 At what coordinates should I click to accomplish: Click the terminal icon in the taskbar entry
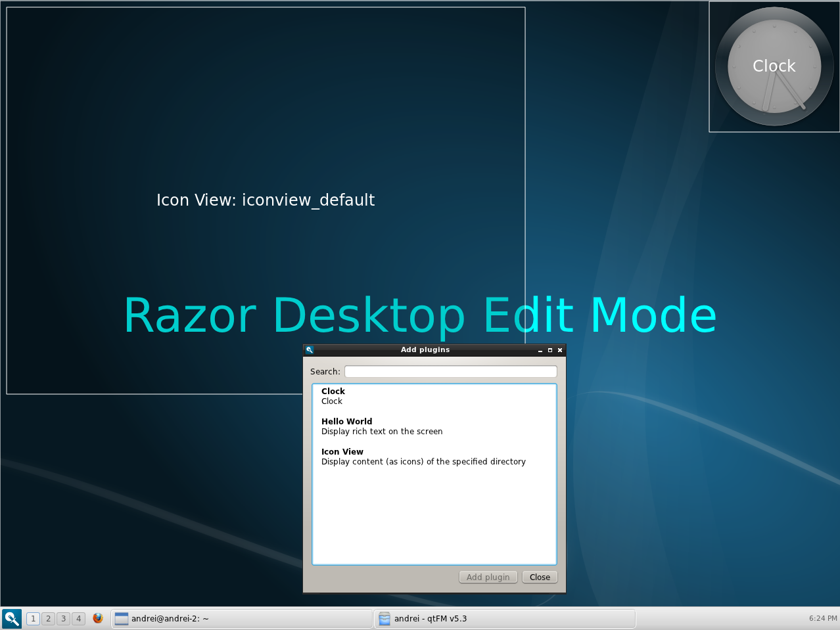[121, 618]
